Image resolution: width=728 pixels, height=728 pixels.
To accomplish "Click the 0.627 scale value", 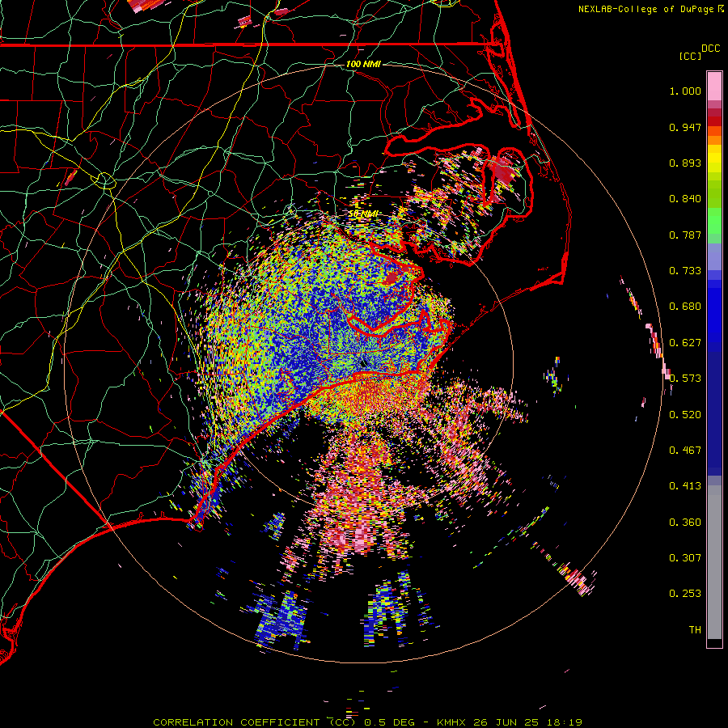I will [x=685, y=343].
